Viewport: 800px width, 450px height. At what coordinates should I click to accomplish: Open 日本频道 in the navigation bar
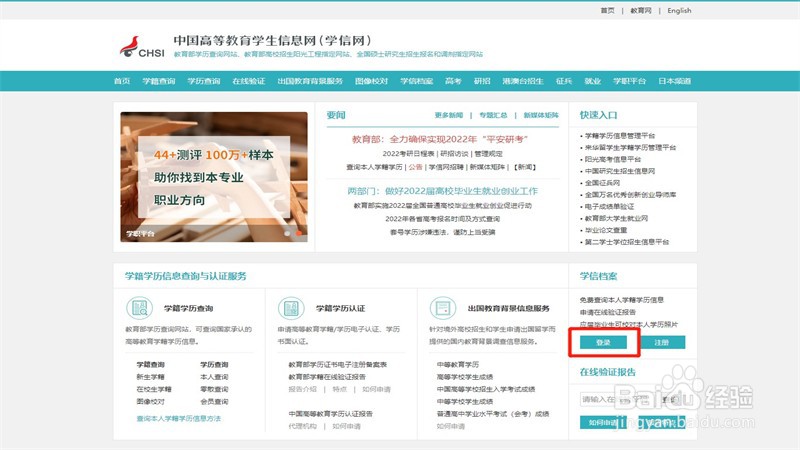[x=674, y=81]
